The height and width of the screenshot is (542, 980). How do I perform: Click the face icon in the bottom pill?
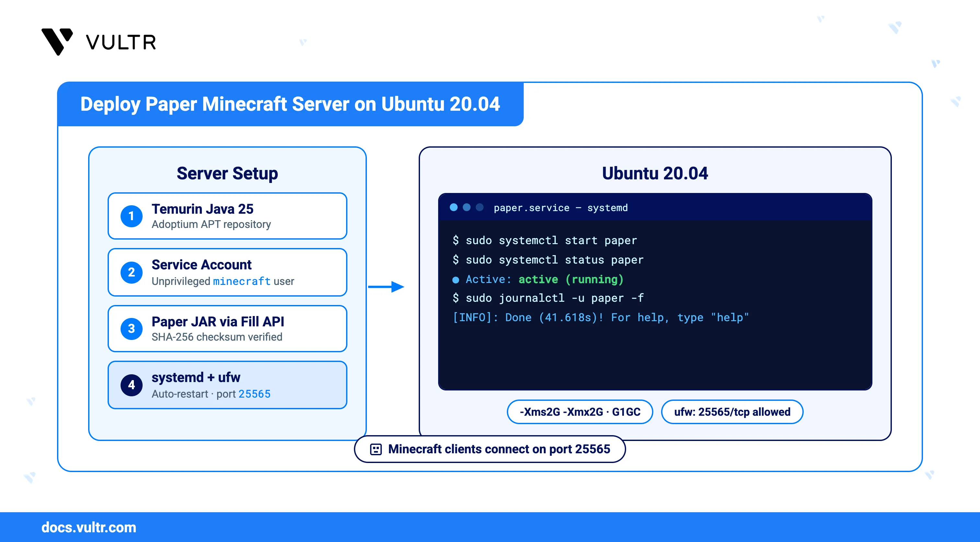[x=376, y=449]
